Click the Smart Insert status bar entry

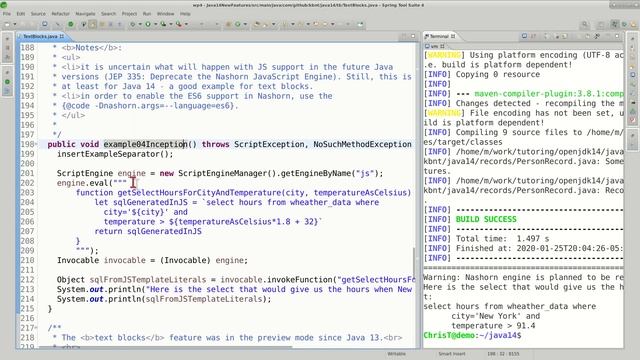point(452,354)
